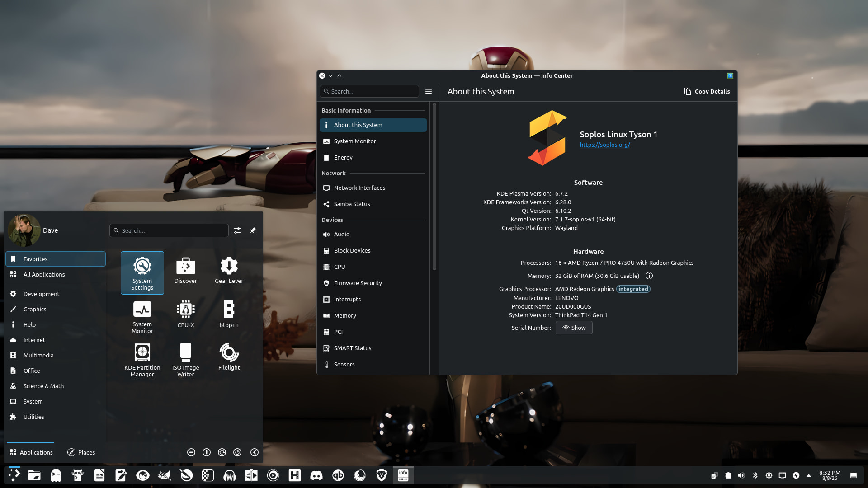This screenshot has width=868, height=488.
Task: Open Discord from the taskbar
Action: 316,475
